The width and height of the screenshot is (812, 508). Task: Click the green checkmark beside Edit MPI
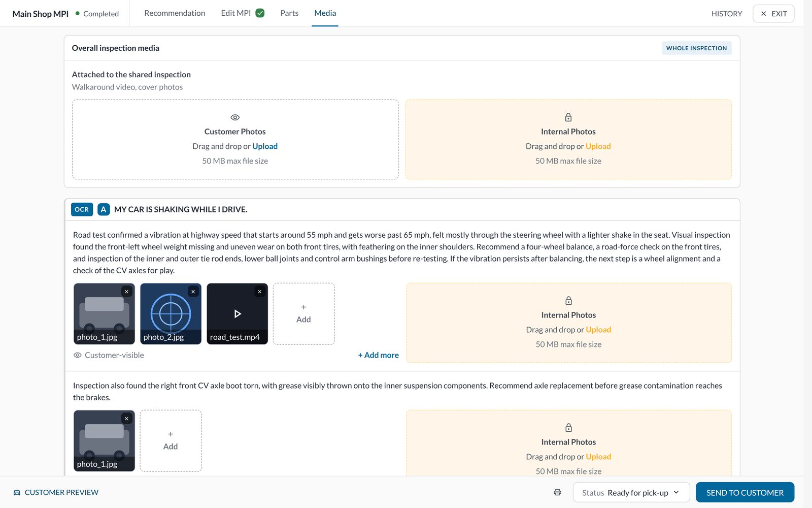coord(260,13)
